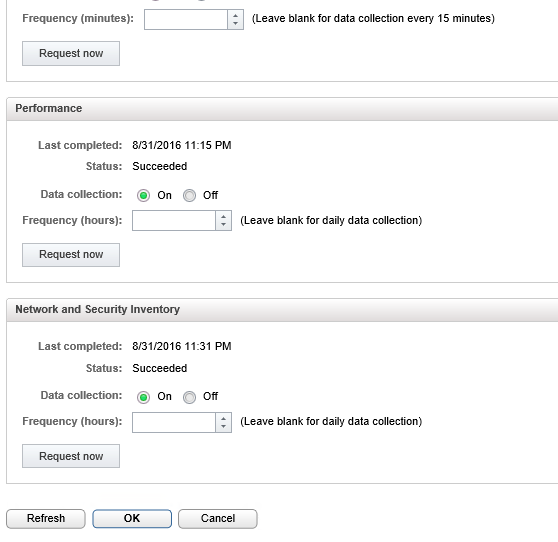The image size is (558, 542).
Task: Click the Performance last completed time 11:15 PM
Action: [182, 145]
